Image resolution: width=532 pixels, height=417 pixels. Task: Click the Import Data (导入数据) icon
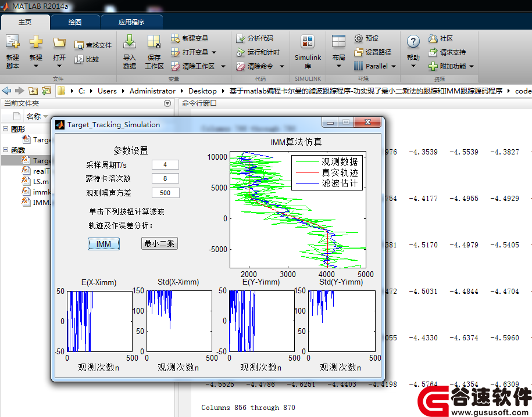(x=129, y=42)
